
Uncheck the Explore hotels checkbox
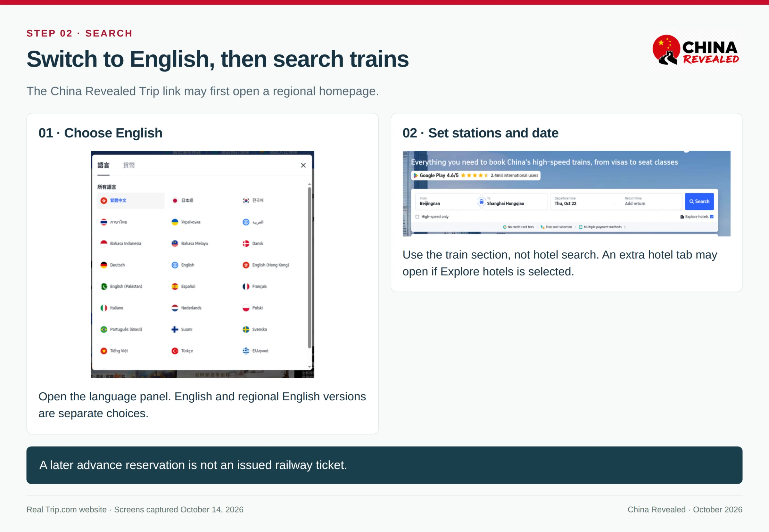coord(712,217)
